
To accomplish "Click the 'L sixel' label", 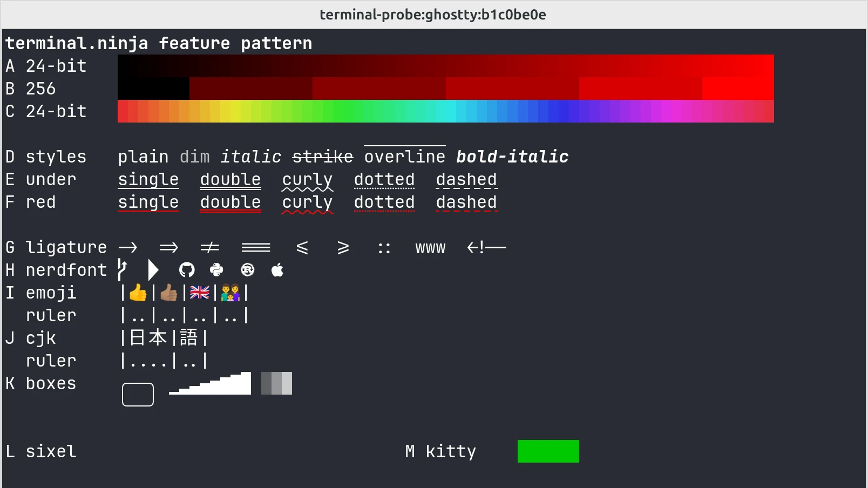I will tap(41, 451).
